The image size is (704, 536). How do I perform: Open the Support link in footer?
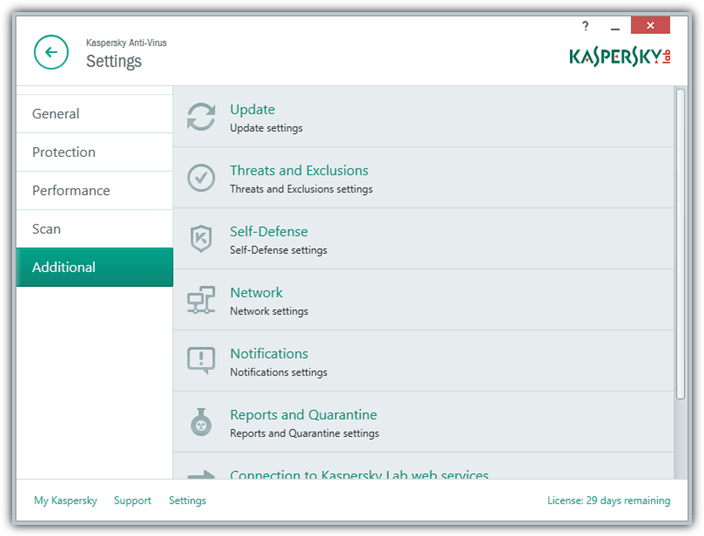point(132,500)
